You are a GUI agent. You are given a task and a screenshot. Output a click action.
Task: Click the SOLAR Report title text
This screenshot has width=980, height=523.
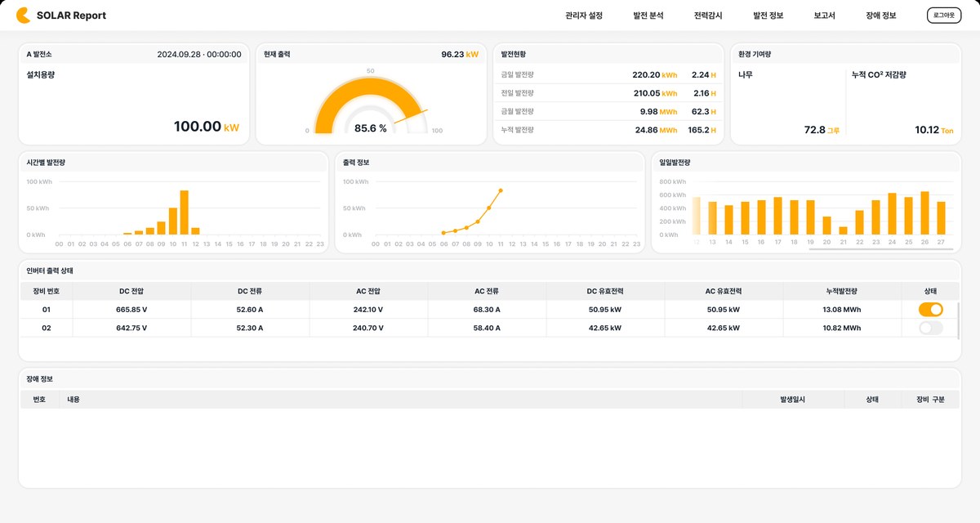coord(71,16)
